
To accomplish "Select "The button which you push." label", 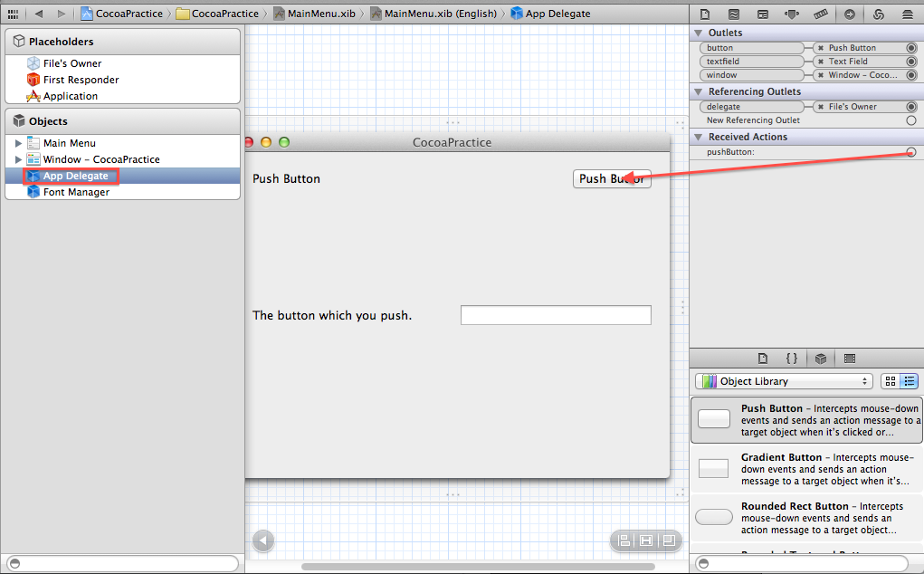I will [x=332, y=316].
